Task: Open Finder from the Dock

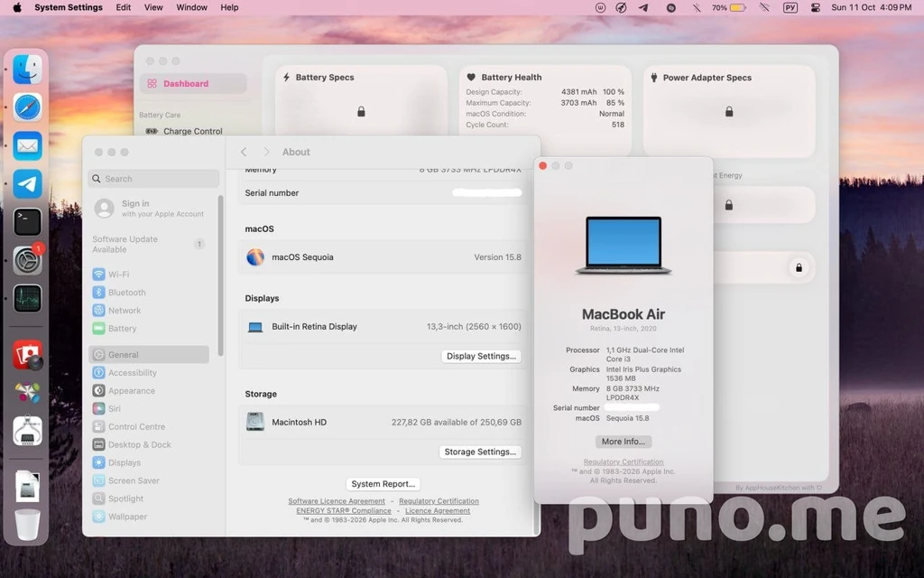Action: pos(27,70)
